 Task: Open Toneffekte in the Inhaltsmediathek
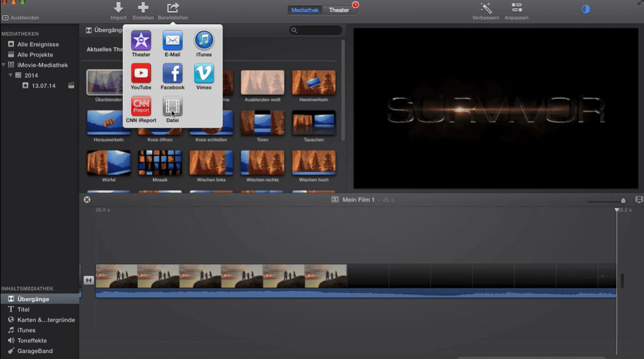point(32,341)
